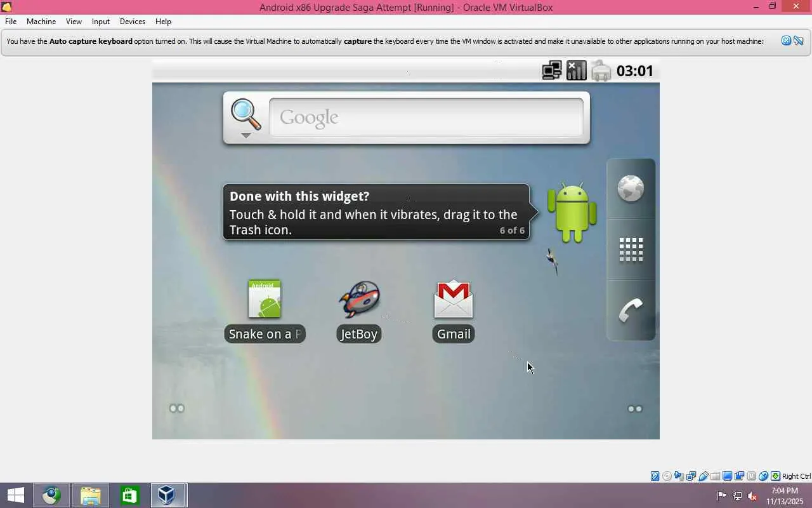Click the Right Ctrl host key label
812x508 pixels.
click(796, 476)
